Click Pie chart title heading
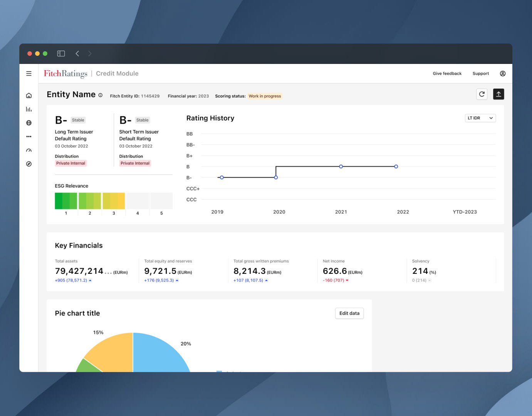Screen dimensions: 532x416 tap(77, 314)
